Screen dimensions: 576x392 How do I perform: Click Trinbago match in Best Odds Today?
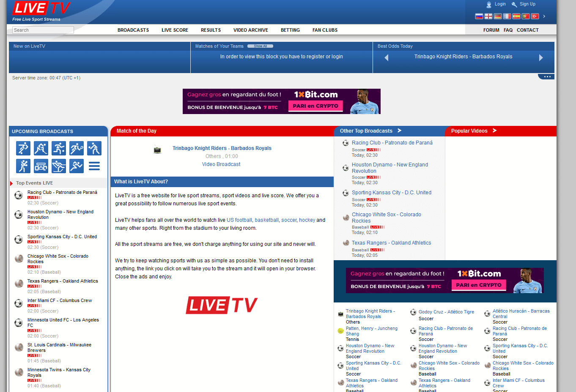coord(463,57)
